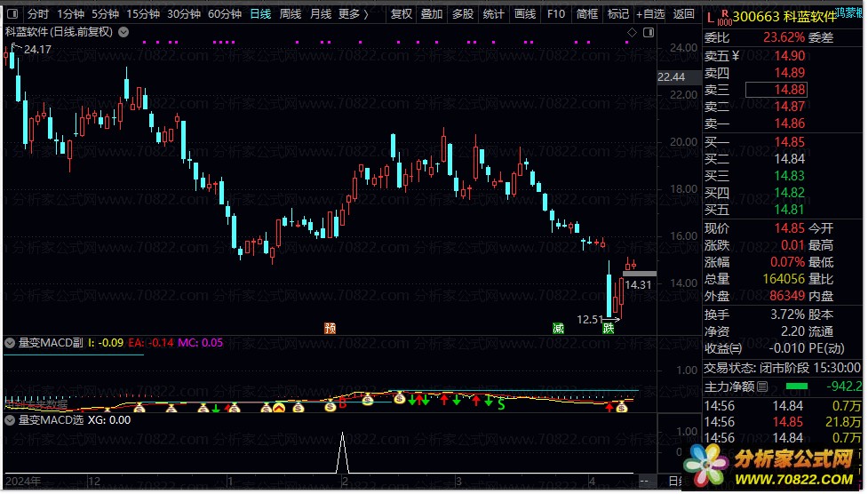Switch to 月线 monthly chart
868x494 pixels.
(x=321, y=14)
